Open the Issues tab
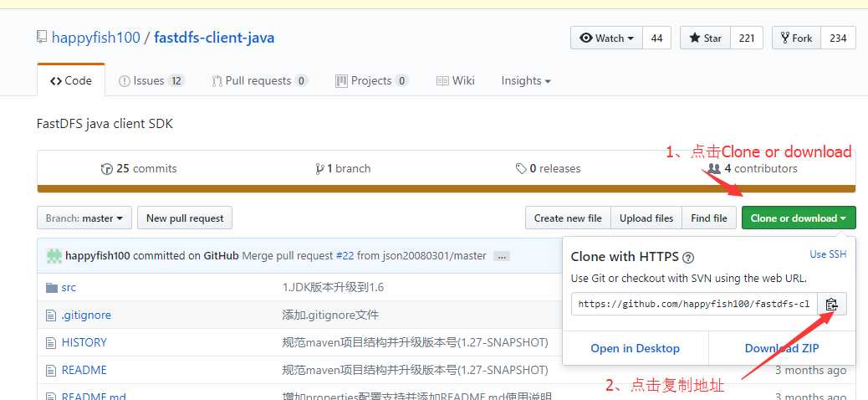 (x=151, y=81)
